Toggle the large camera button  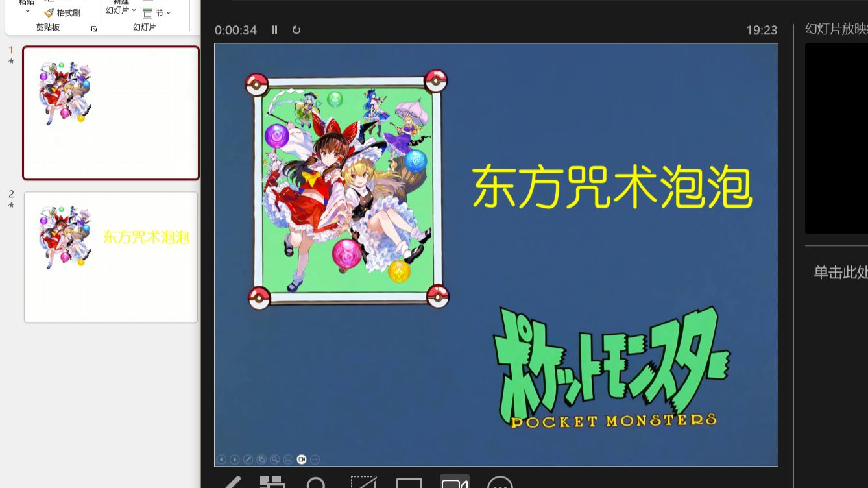pos(455,482)
